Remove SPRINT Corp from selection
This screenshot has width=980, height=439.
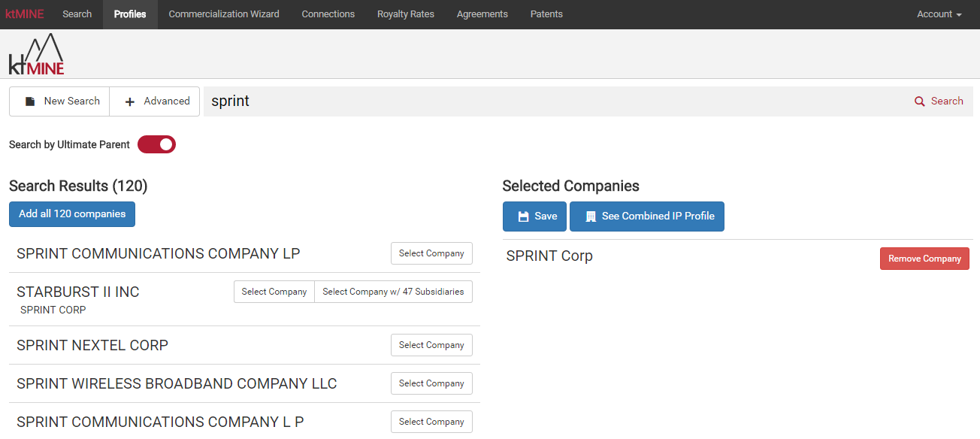pos(924,259)
